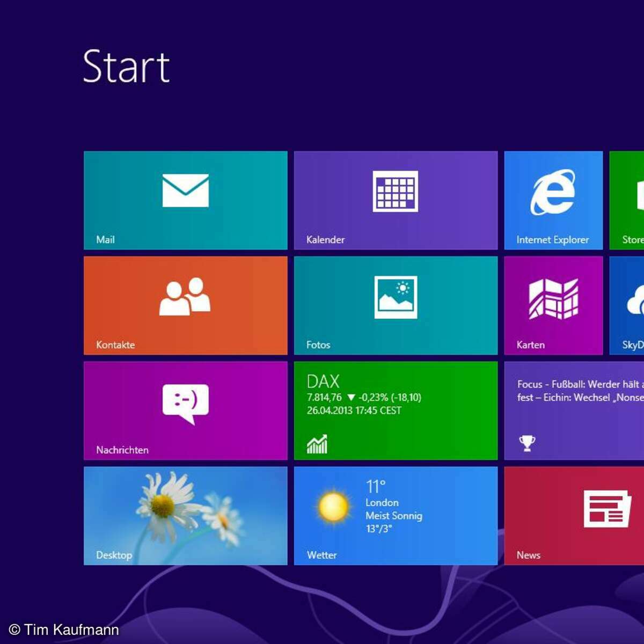Image resolution: width=644 pixels, height=644 pixels.
Task: Click the DAX date line 26.04.2013 17:45 CEST
Action: (x=354, y=411)
